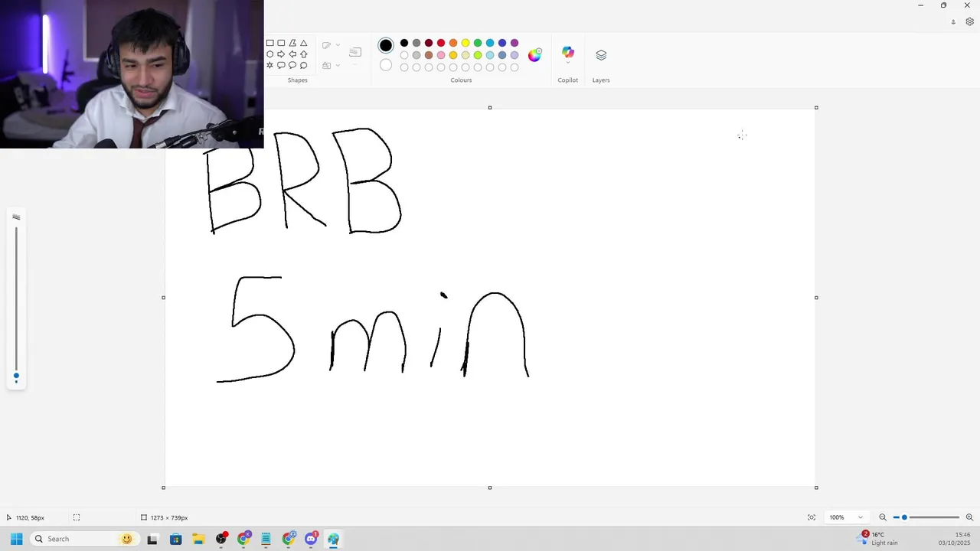
Task: Pick the turquoise colour swatch
Action: [x=490, y=43]
